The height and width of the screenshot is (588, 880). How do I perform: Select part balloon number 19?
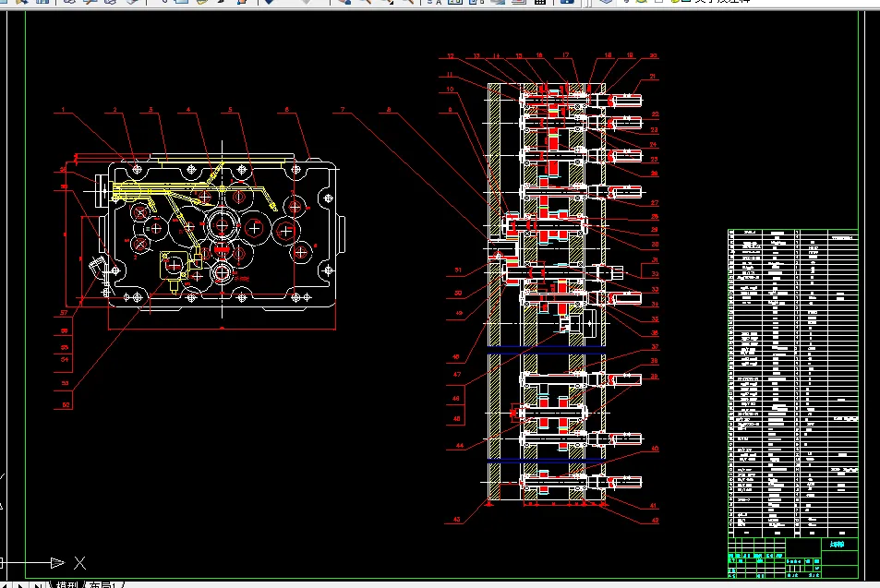click(630, 55)
